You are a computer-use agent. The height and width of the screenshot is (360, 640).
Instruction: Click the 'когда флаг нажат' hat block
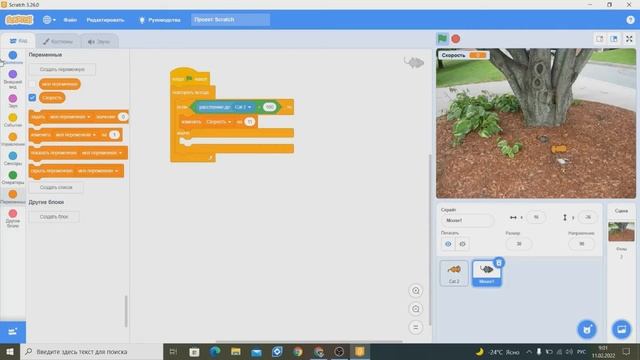pyautogui.click(x=190, y=78)
